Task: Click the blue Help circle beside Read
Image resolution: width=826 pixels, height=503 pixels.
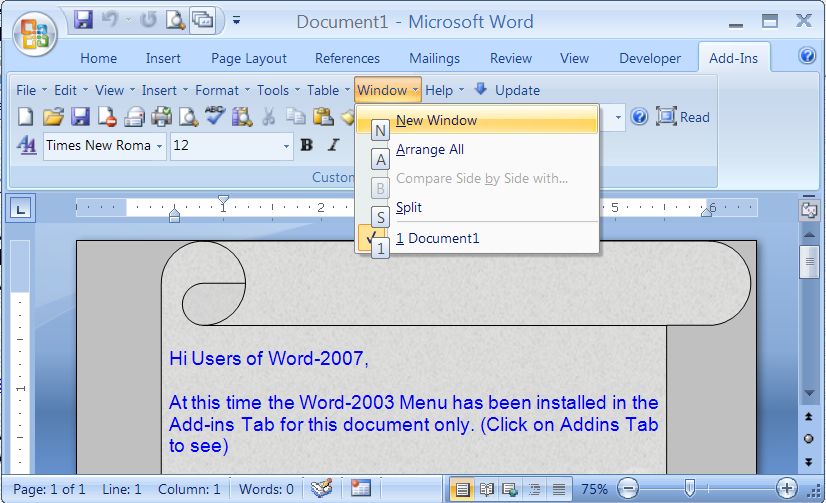Action: (639, 116)
